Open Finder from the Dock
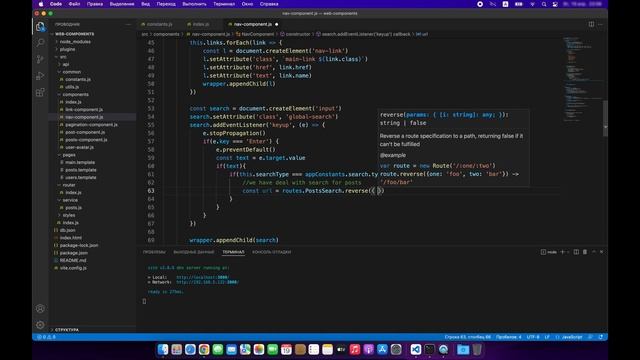Screen dimensions: 640x360 tap(163, 349)
